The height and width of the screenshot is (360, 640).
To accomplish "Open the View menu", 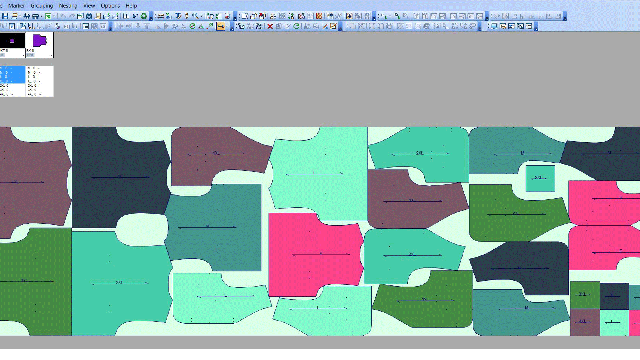I will (89, 6).
